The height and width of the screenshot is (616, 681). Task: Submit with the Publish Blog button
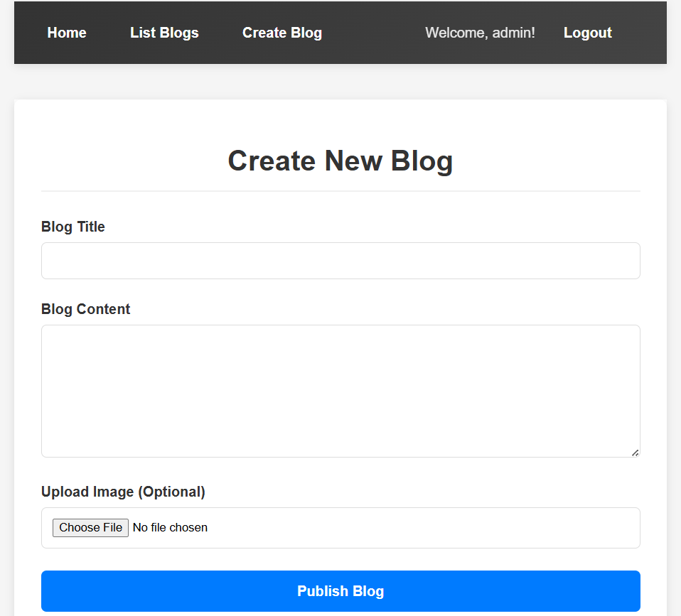(340, 591)
